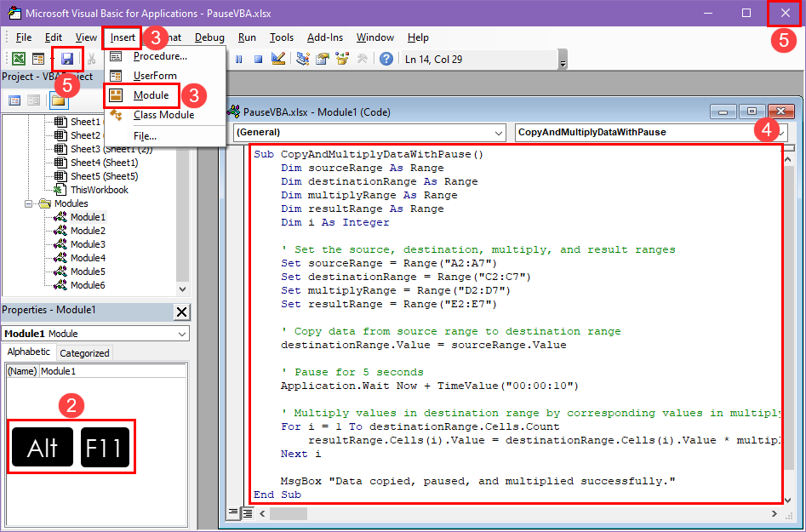Open the Tools menu
This screenshot has width=806, height=532.
282,37
